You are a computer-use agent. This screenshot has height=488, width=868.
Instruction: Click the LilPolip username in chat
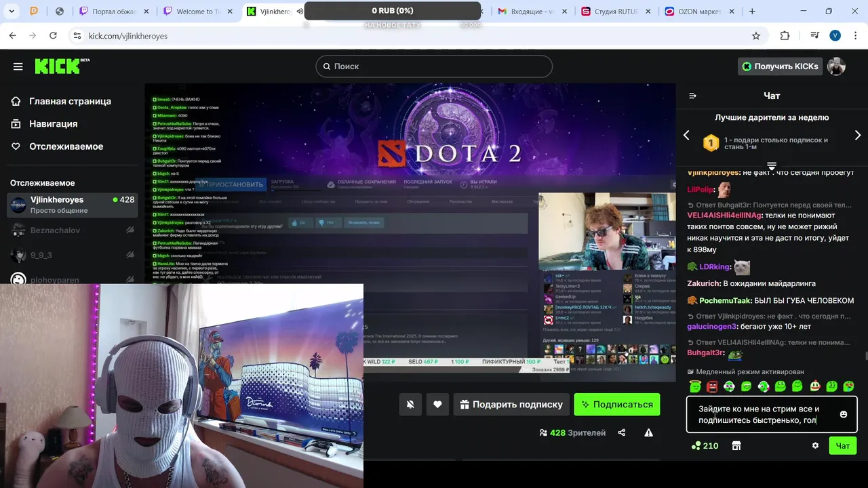tap(700, 190)
